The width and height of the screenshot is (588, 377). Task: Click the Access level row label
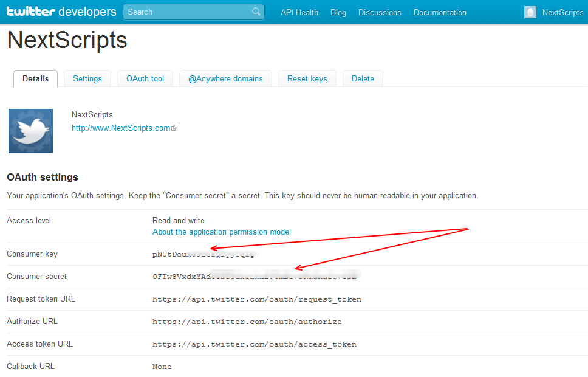point(29,220)
